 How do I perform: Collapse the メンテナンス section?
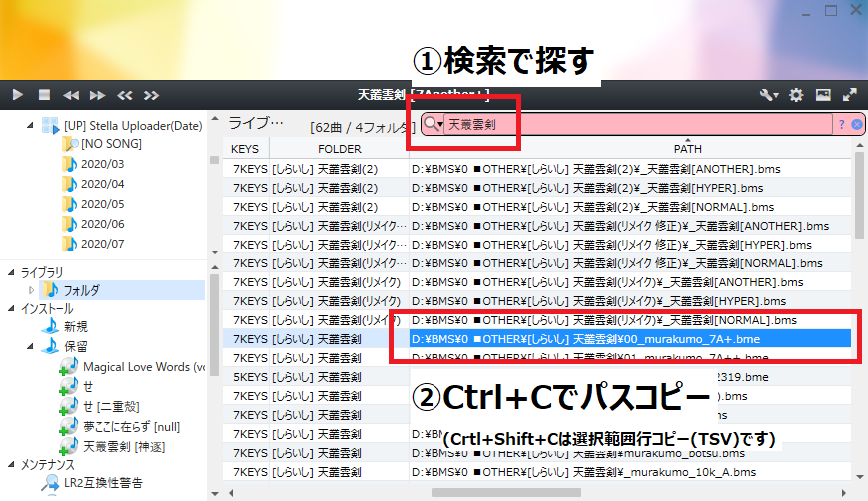[x=11, y=464]
